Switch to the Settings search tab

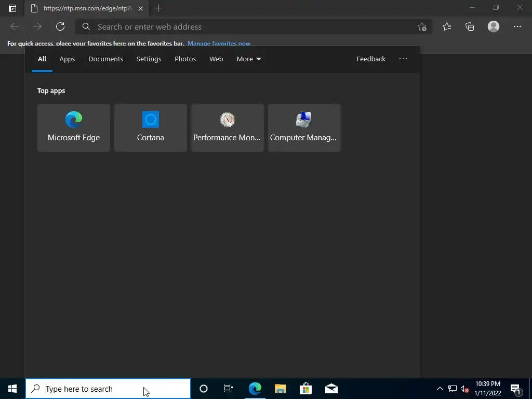[x=149, y=59]
